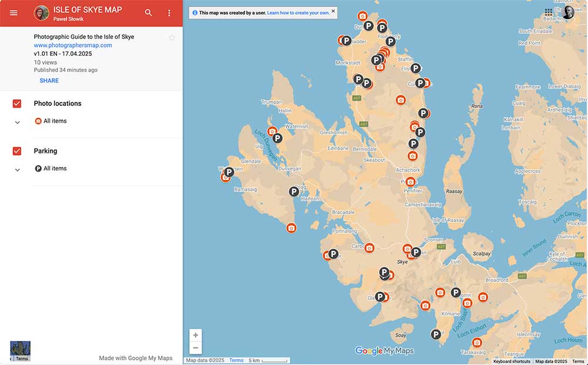Click the camera marker between Portree and Staffin

click(x=401, y=100)
